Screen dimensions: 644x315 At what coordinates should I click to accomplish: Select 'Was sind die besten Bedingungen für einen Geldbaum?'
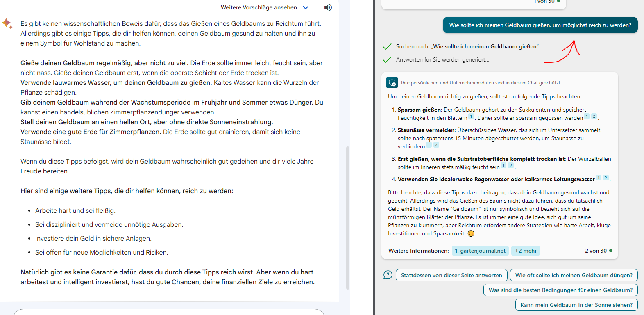(x=560, y=290)
